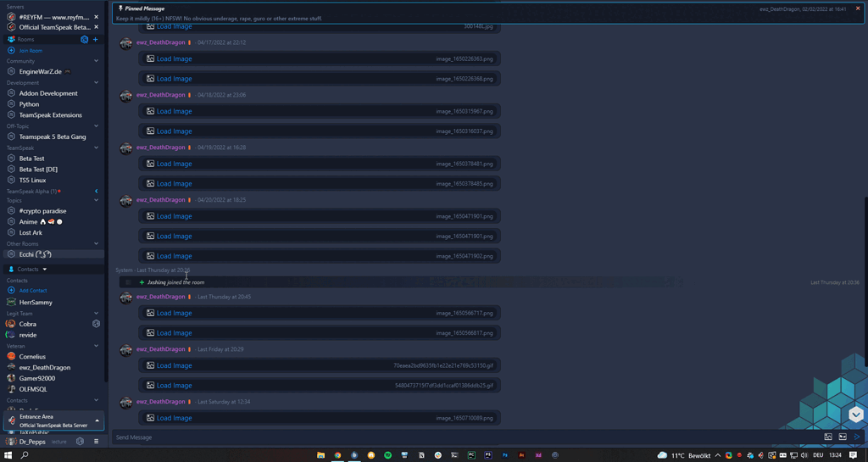Open Spotify from the Windows taskbar
Screen dimensions: 868x462
(387, 455)
